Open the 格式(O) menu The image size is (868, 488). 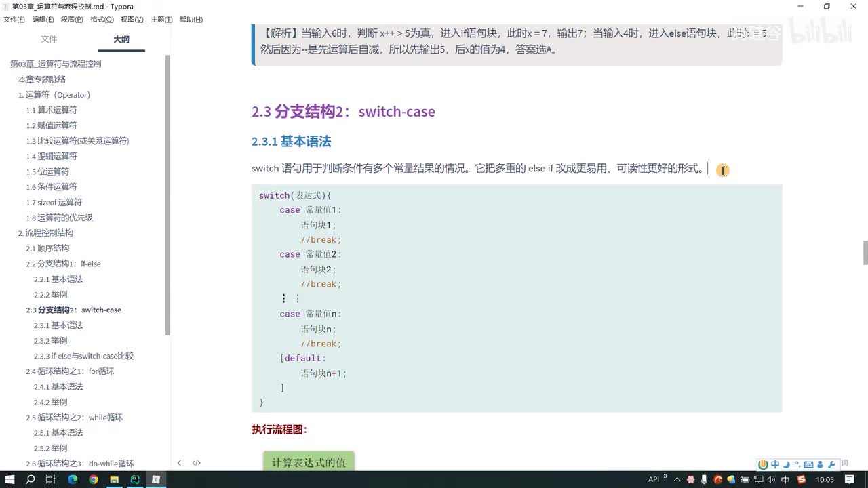(102, 20)
